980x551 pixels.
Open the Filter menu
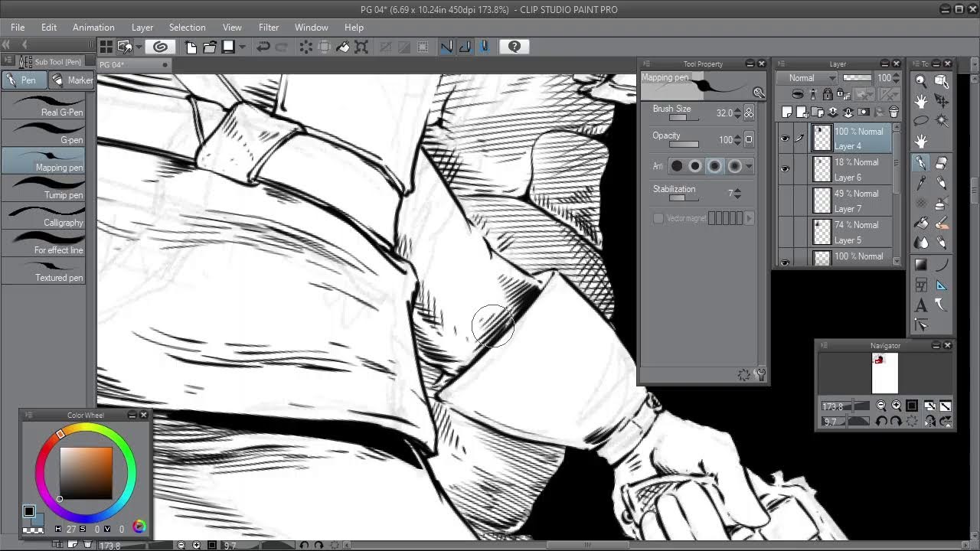tap(269, 28)
